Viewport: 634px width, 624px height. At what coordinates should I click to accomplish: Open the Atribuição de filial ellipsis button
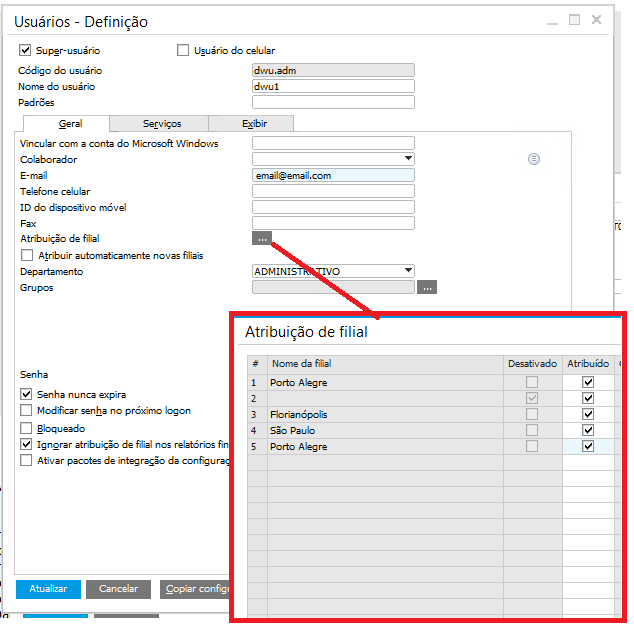(x=262, y=239)
